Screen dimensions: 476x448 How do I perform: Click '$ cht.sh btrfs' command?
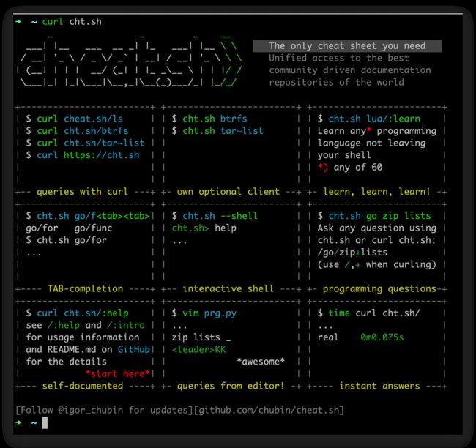pyautogui.click(x=209, y=119)
